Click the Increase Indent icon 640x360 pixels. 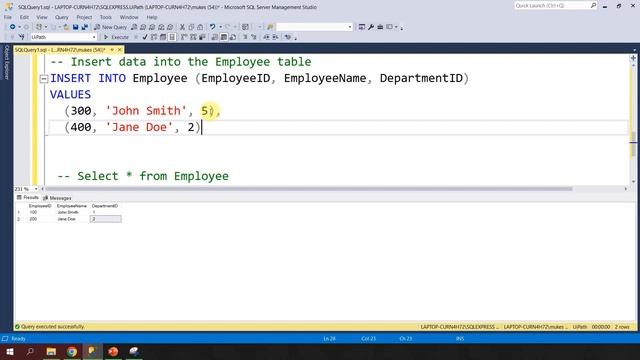pyautogui.click(x=275, y=37)
